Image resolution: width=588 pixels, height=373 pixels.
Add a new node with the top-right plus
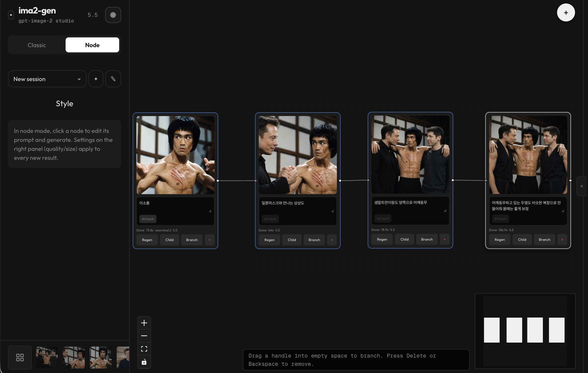pyautogui.click(x=566, y=13)
